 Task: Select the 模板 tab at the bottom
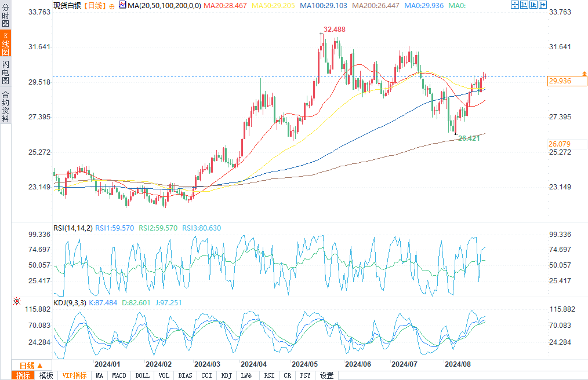tap(46, 375)
